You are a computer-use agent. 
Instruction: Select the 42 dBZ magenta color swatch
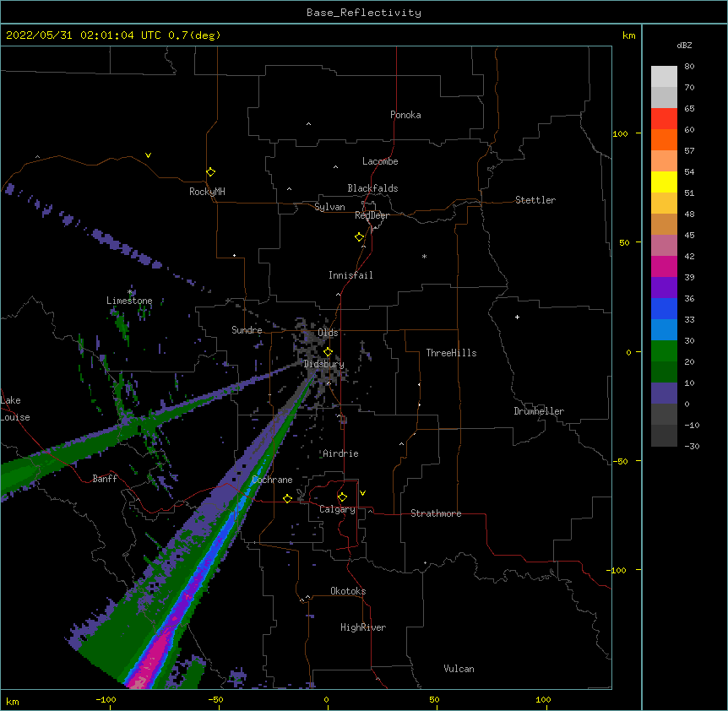click(664, 266)
